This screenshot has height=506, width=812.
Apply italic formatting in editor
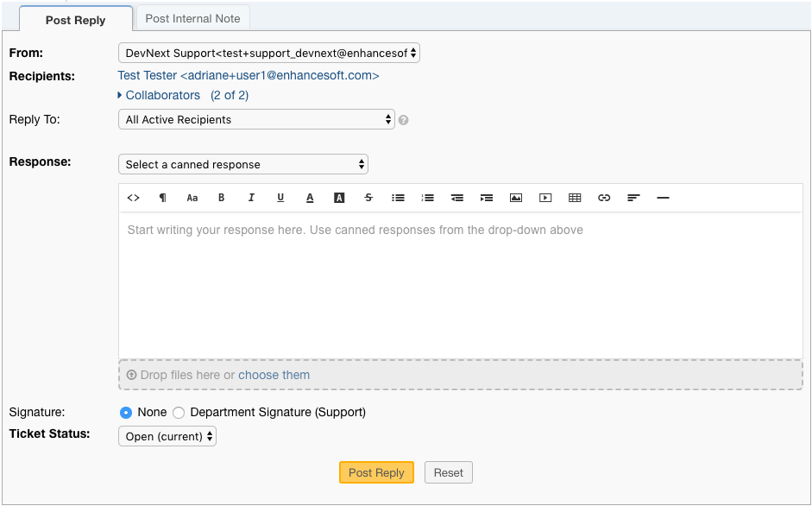pos(251,198)
